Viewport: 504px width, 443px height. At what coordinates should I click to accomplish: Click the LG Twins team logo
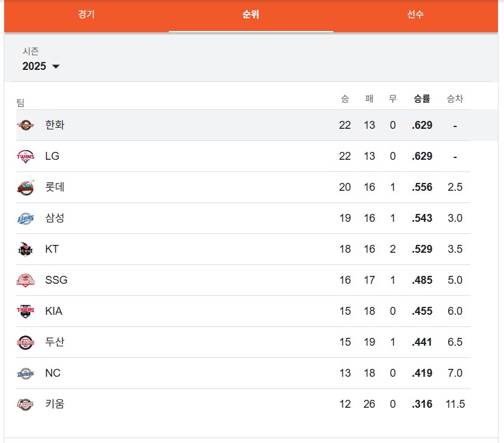click(x=26, y=156)
